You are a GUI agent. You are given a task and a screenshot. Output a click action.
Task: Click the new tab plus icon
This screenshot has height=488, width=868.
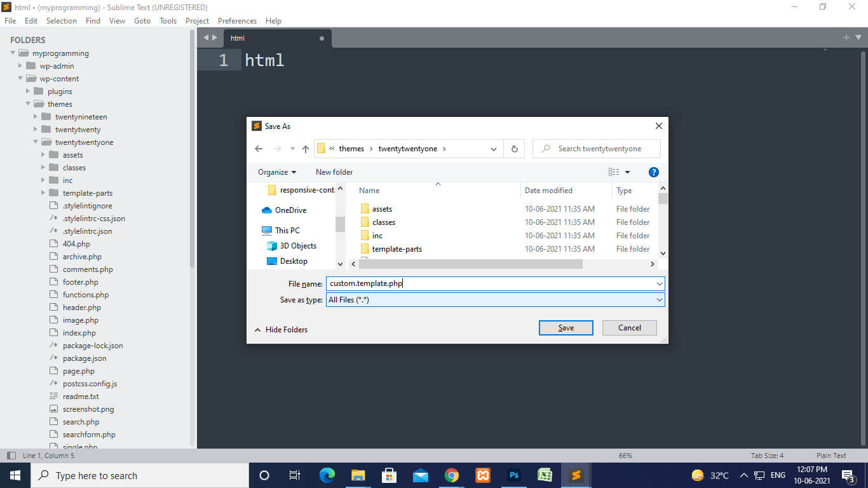(846, 37)
